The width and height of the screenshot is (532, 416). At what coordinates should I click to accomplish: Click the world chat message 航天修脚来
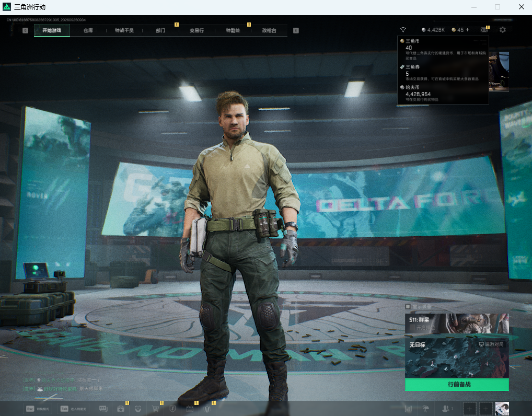pyautogui.click(x=90, y=388)
